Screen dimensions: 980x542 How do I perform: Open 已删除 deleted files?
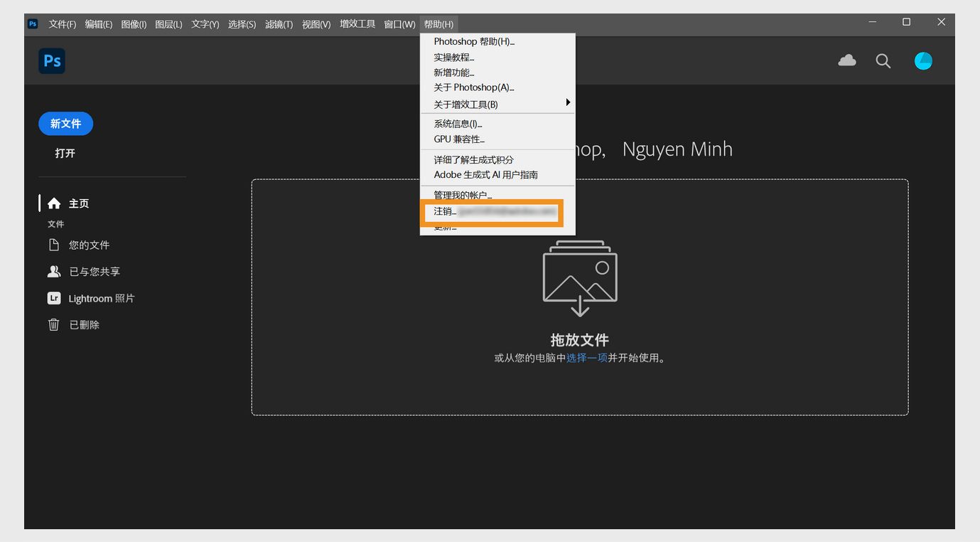pos(74,325)
